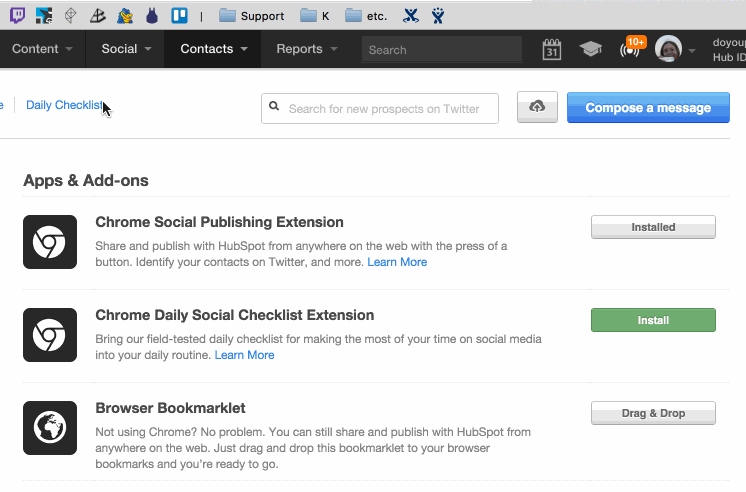Open Learn More for Daily Social Checklist
This screenshot has height=492, width=746.
245,355
